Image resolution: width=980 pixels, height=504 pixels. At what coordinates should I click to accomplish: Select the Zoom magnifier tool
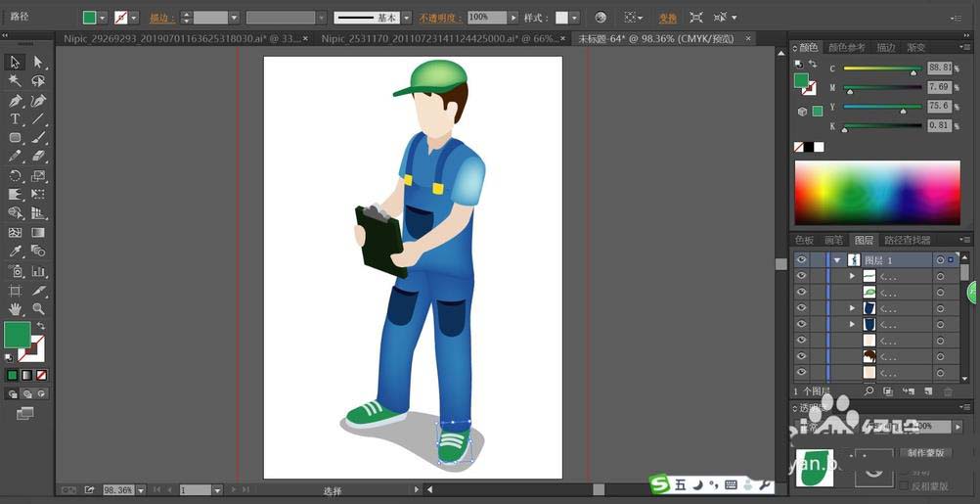(38, 308)
